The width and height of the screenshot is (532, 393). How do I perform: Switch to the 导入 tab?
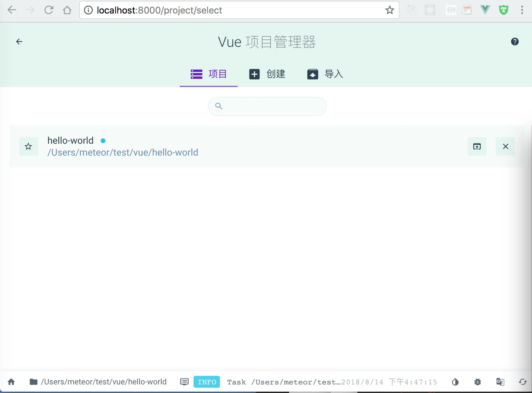click(x=325, y=74)
